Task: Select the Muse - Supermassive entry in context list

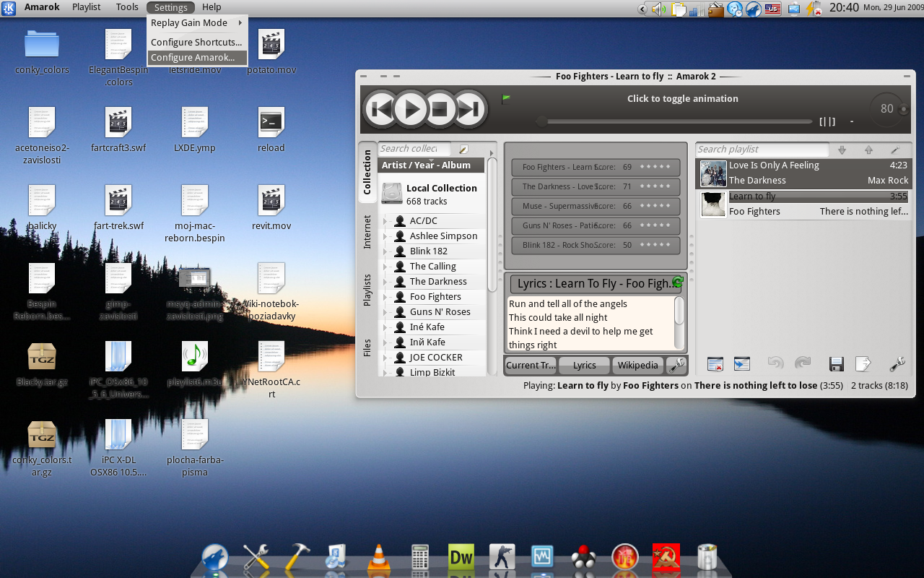Action: (x=596, y=206)
